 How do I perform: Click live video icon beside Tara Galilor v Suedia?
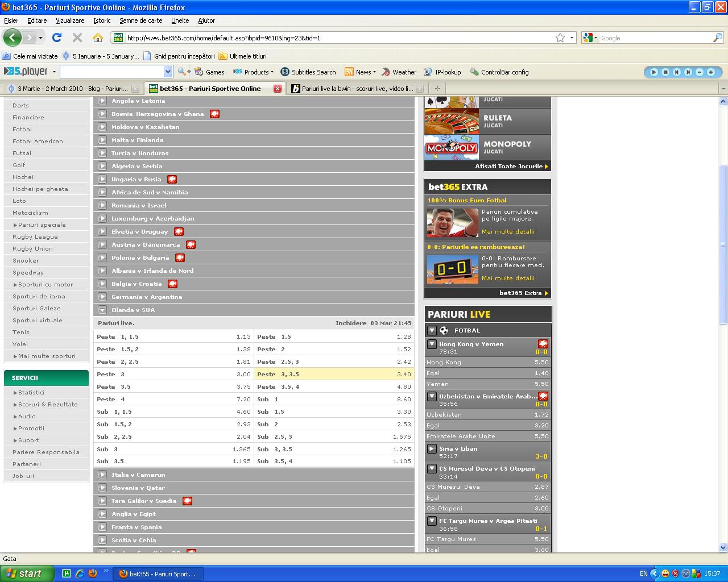coord(187,501)
